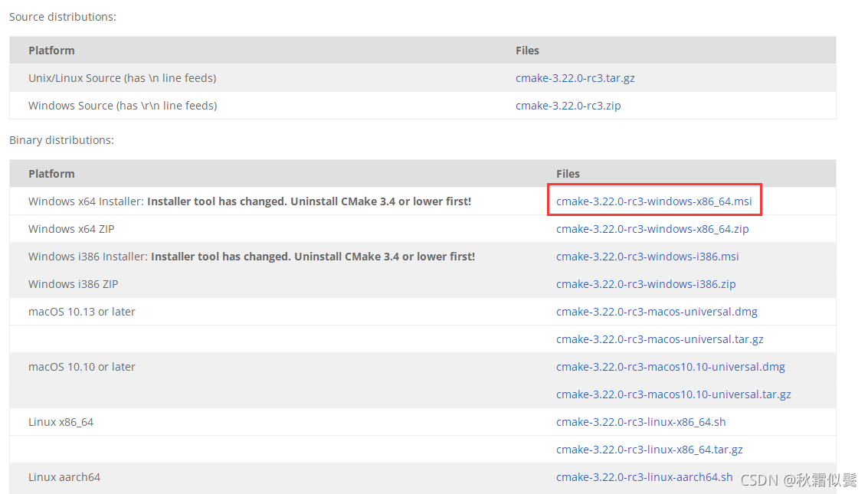The width and height of the screenshot is (868, 494).
Task: Click 'macOS 10.10 or later' cell
Action: 82,368
